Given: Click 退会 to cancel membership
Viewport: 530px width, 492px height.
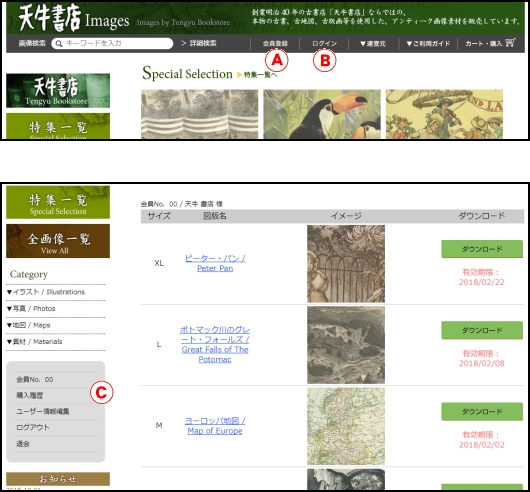Looking at the screenshot, I should [x=23, y=444].
